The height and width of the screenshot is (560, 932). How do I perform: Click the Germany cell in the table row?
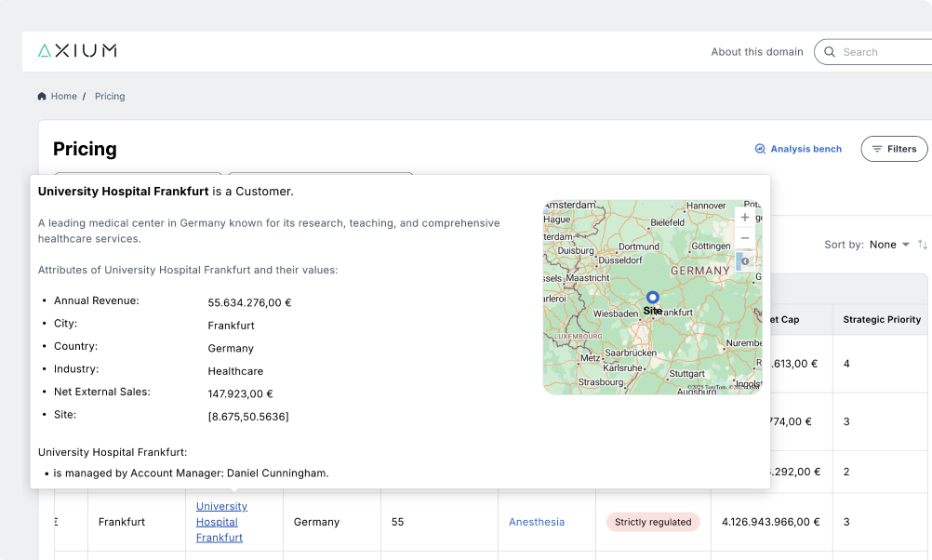(x=316, y=522)
